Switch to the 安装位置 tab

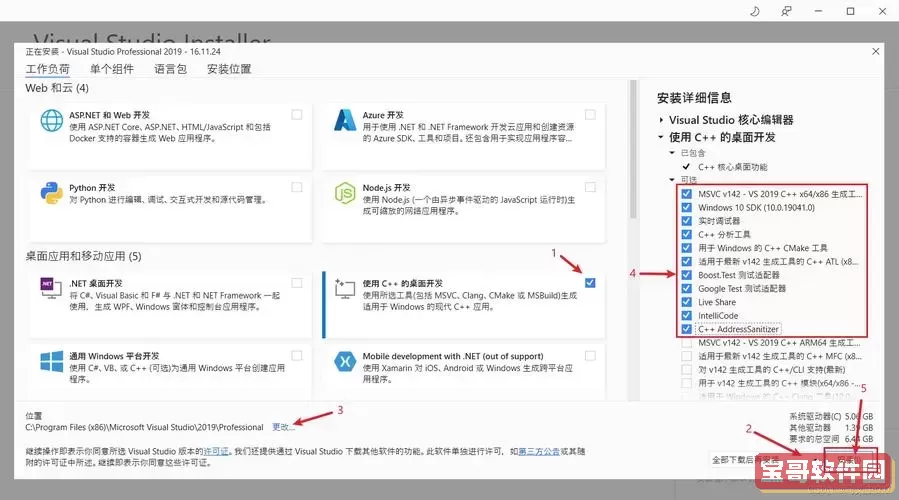pyautogui.click(x=229, y=69)
